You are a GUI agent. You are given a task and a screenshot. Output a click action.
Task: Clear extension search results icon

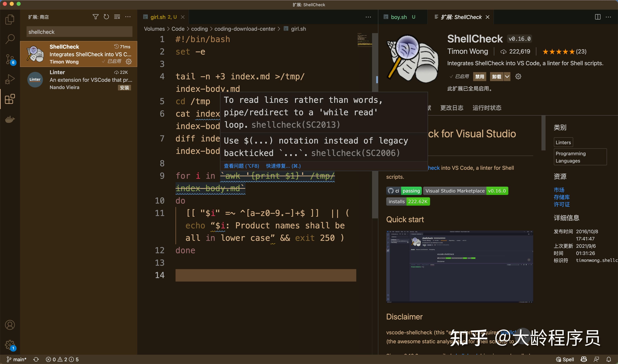[117, 17]
